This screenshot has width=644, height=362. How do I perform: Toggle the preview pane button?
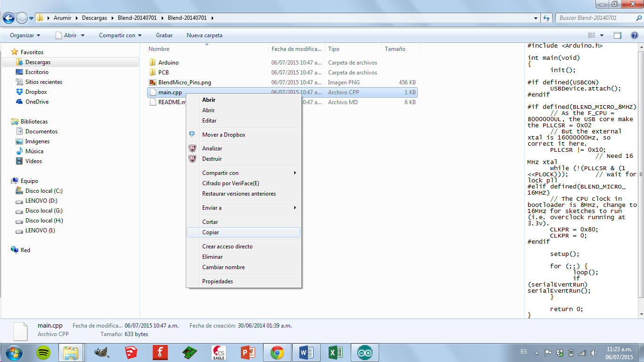(x=618, y=35)
